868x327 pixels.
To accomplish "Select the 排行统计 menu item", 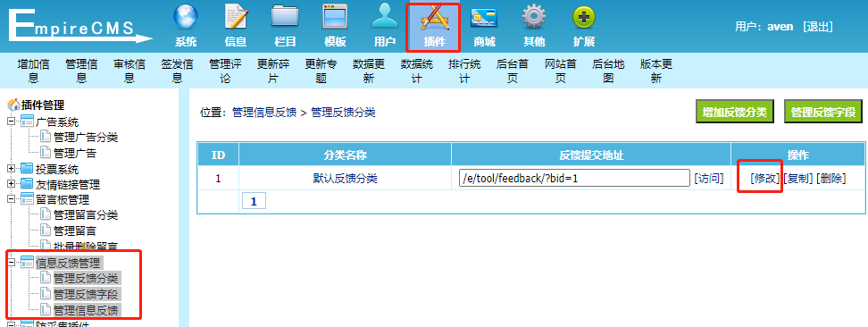I will click(x=464, y=71).
